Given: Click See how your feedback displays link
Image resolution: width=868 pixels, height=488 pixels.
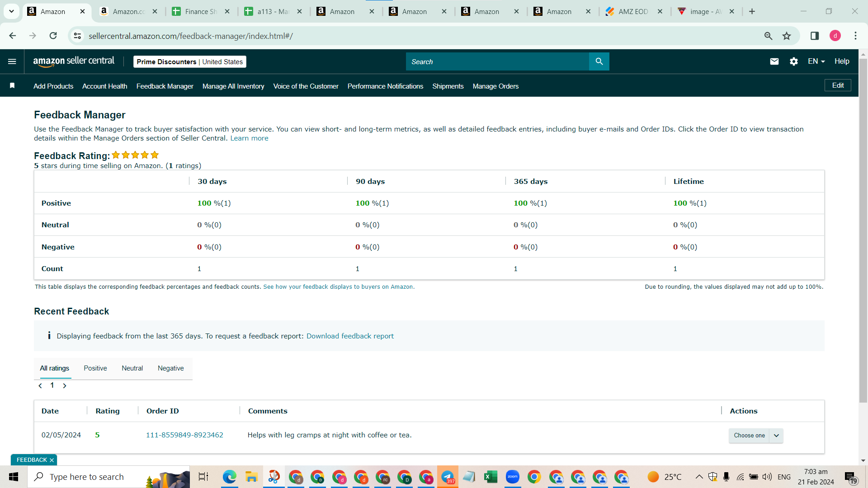Looking at the screenshot, I should 339,287.
